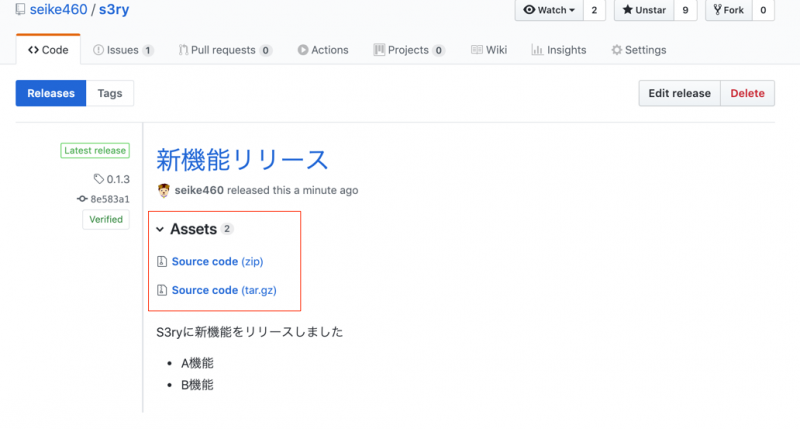
Task: Open the Watch dropdown menu
Action: point(549,10)
